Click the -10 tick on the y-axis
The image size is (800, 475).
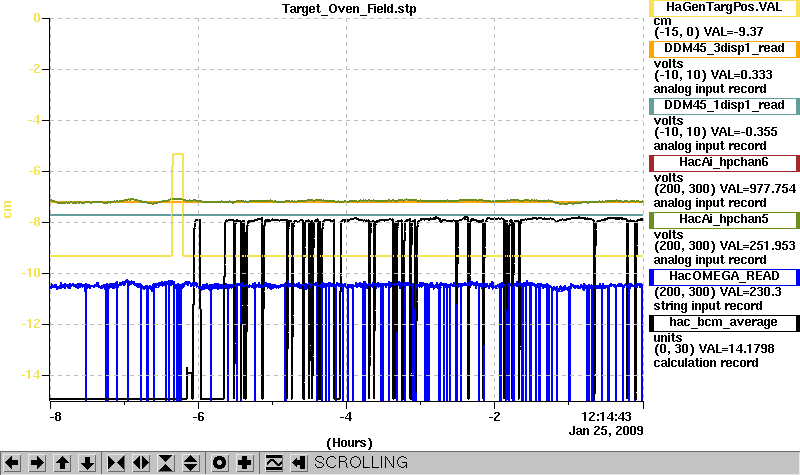tap(31, 273)
